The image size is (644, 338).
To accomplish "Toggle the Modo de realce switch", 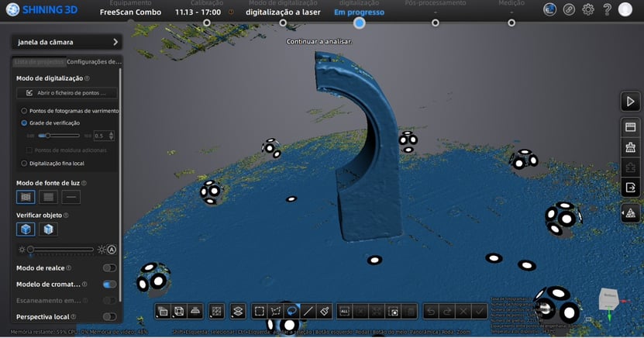I will (109, 268).
